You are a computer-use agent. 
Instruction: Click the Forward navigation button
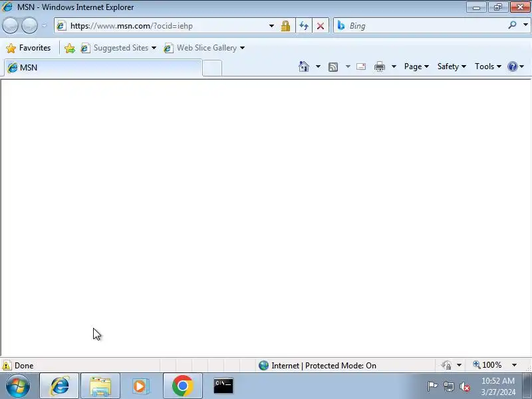coord(29,25)
